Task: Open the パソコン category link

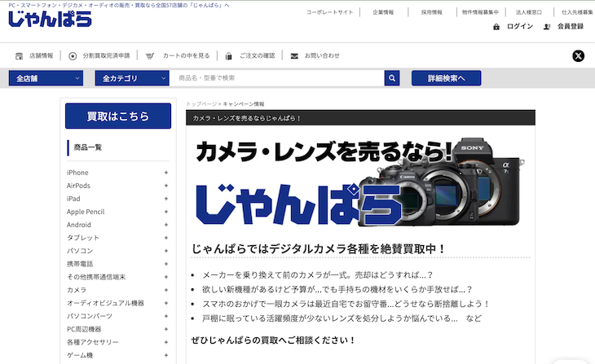Action: [x=80, y=251]
